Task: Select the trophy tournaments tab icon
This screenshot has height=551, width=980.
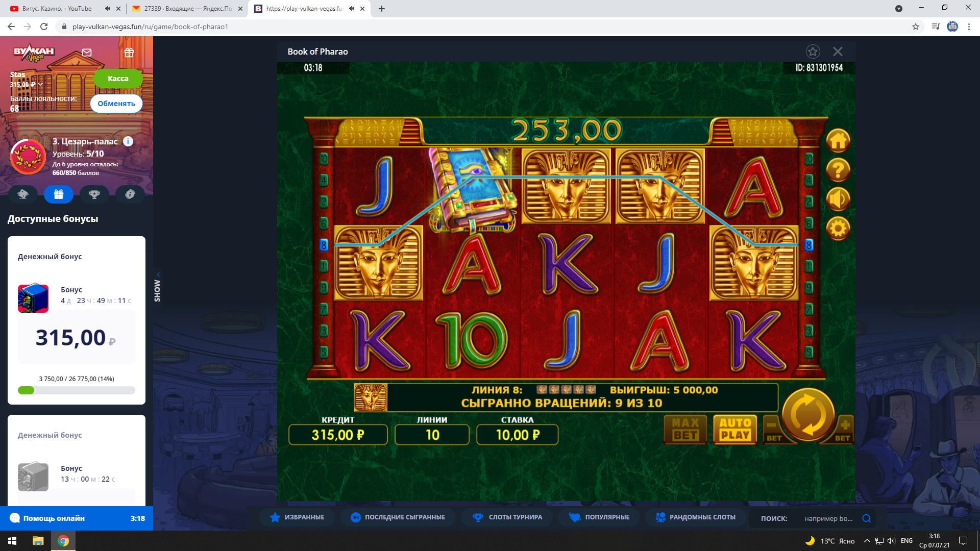Action: tap(94, 194)
